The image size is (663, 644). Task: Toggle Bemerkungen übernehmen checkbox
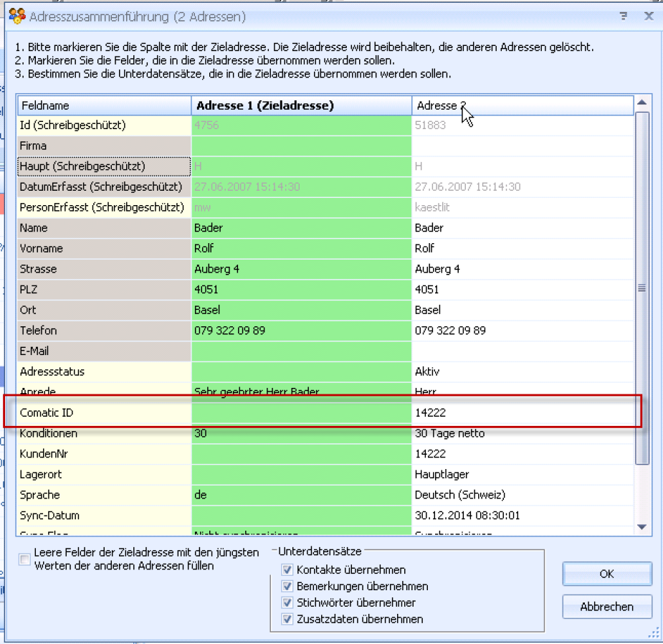[x=287, y=586]
